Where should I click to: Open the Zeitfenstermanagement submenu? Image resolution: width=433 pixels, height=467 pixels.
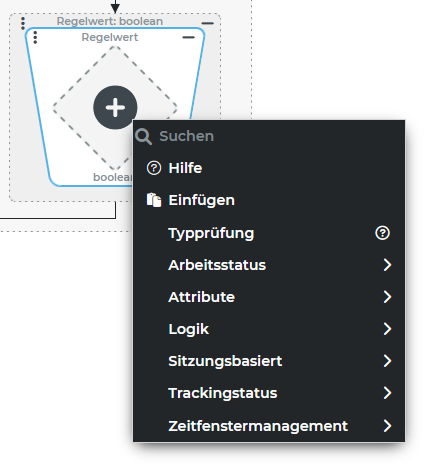tap(269, 426)
